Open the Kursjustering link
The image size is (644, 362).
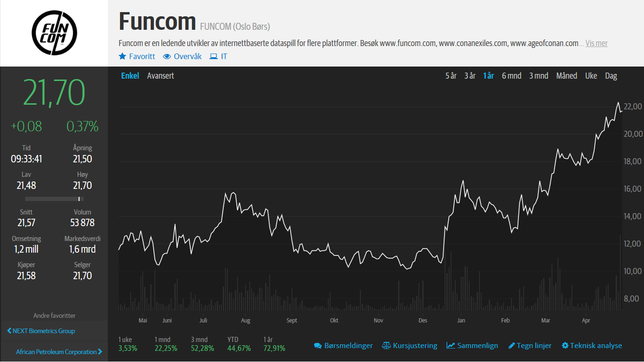point(415,346)
